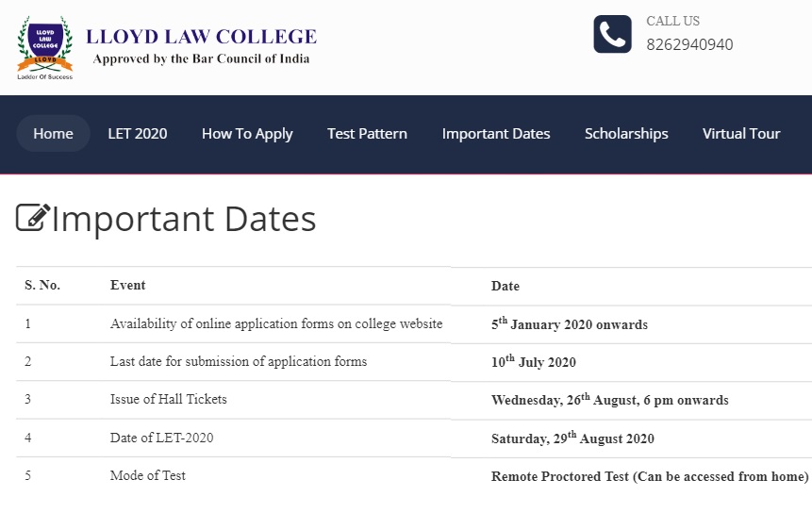The image size is (812, 513).
Task: Click the phone call icon
Action: tap(612, 35)
